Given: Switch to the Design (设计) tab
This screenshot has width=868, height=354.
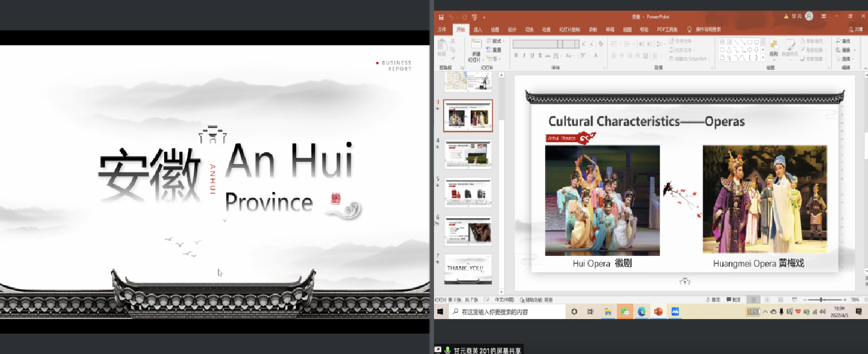Looking at the screenshot, I should pos(512,29).
